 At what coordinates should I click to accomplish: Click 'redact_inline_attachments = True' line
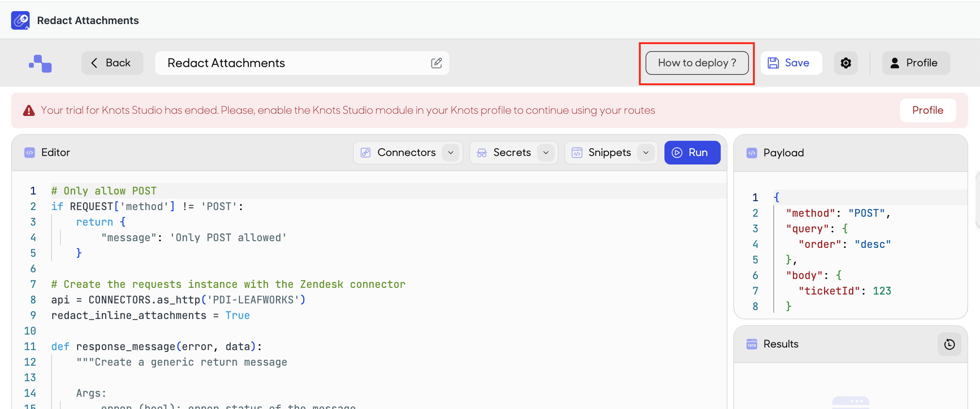[x=150, y=315]
